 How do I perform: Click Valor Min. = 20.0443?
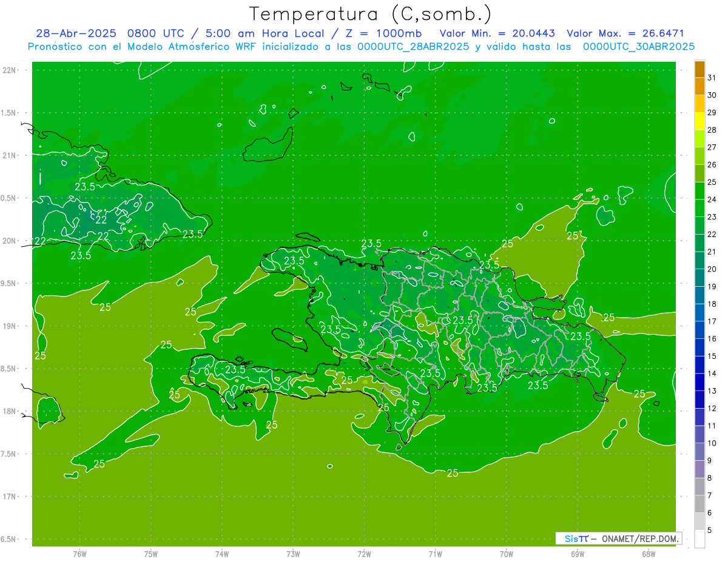tap(497, 33)
